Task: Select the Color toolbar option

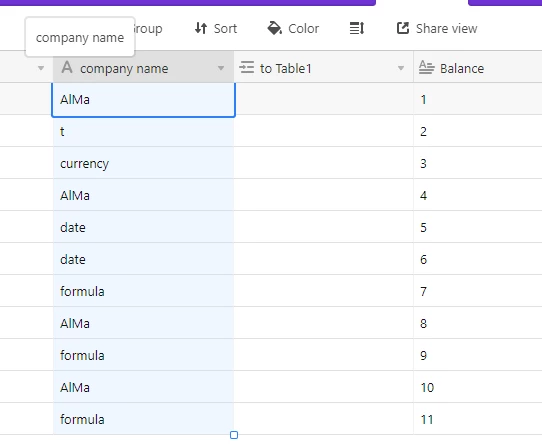Action: [x=293, y=28]
